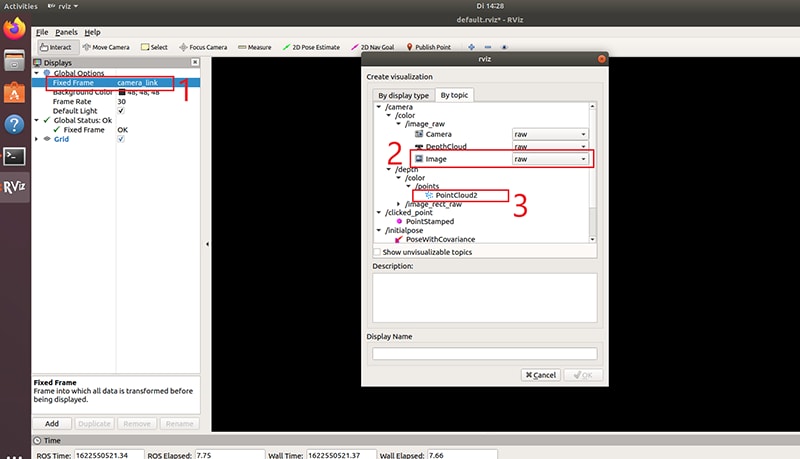The image size is (800, 459).
Task: Click the Display Name text field
Action: pyautogui.click(x=484, y=353)
